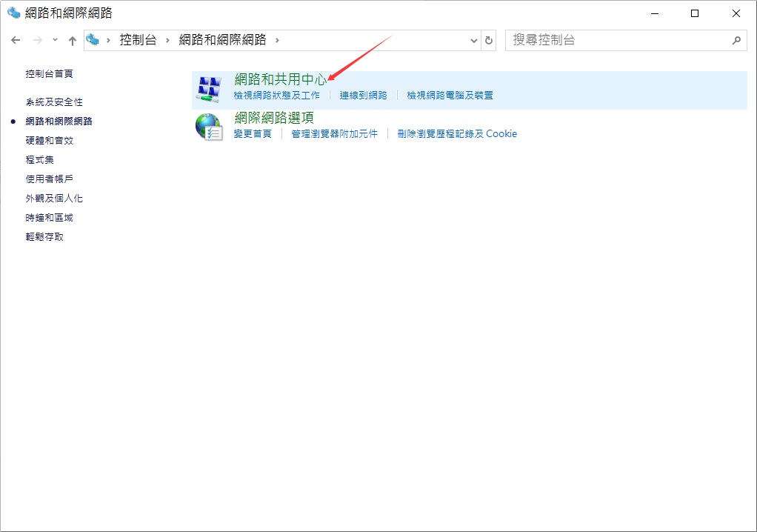
Task: Focus the 搜尋控制台 search field
Action: 618,41
